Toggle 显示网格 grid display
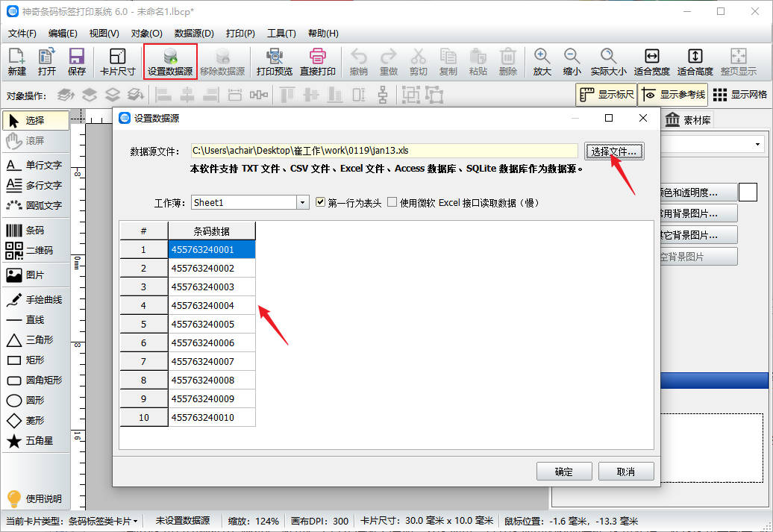 (740, 94)
